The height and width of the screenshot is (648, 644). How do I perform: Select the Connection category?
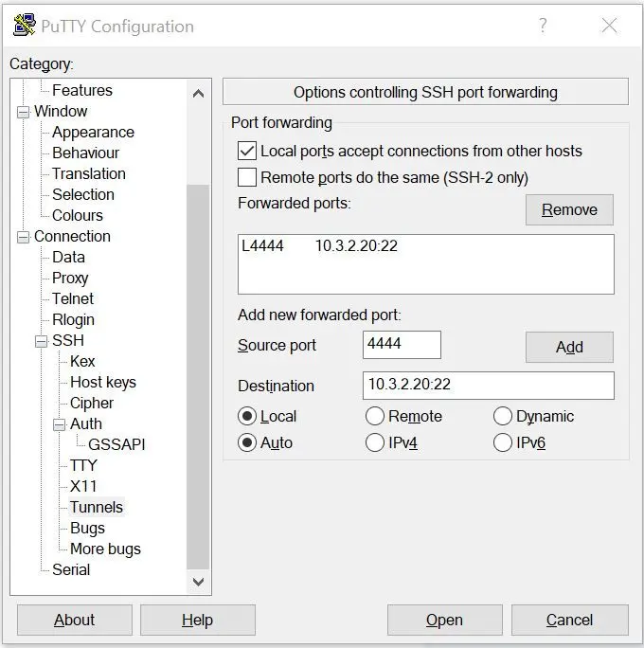[x=72, y=237]
